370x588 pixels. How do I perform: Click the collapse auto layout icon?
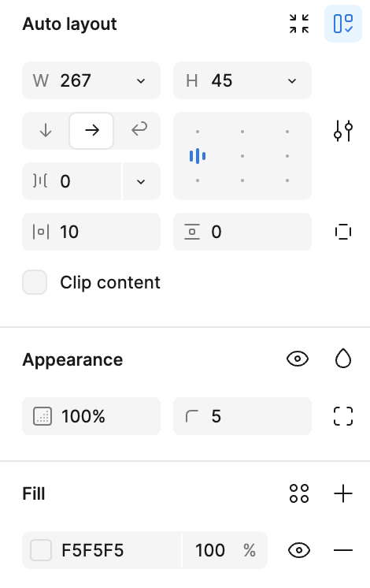(299, 24)
